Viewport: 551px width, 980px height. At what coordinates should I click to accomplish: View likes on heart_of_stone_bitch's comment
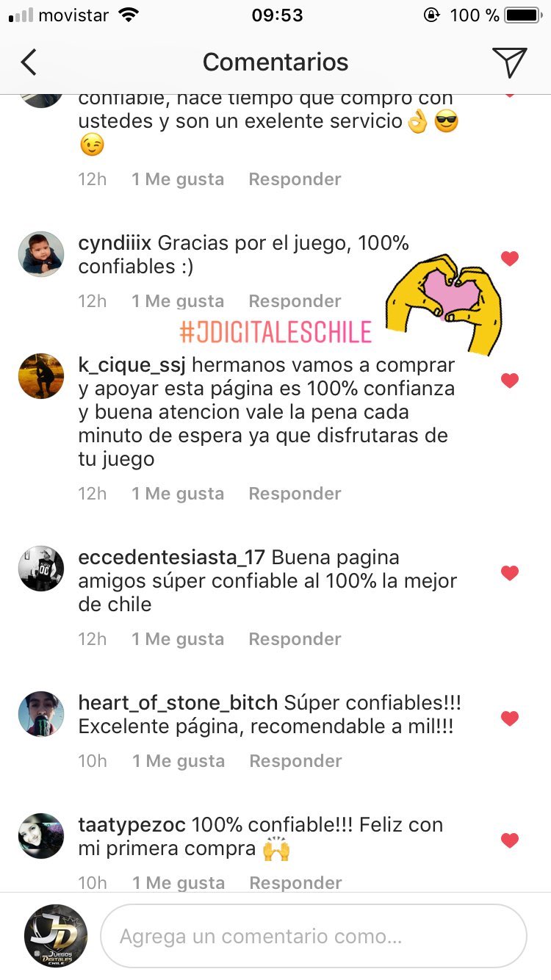(x=179, y=761)
